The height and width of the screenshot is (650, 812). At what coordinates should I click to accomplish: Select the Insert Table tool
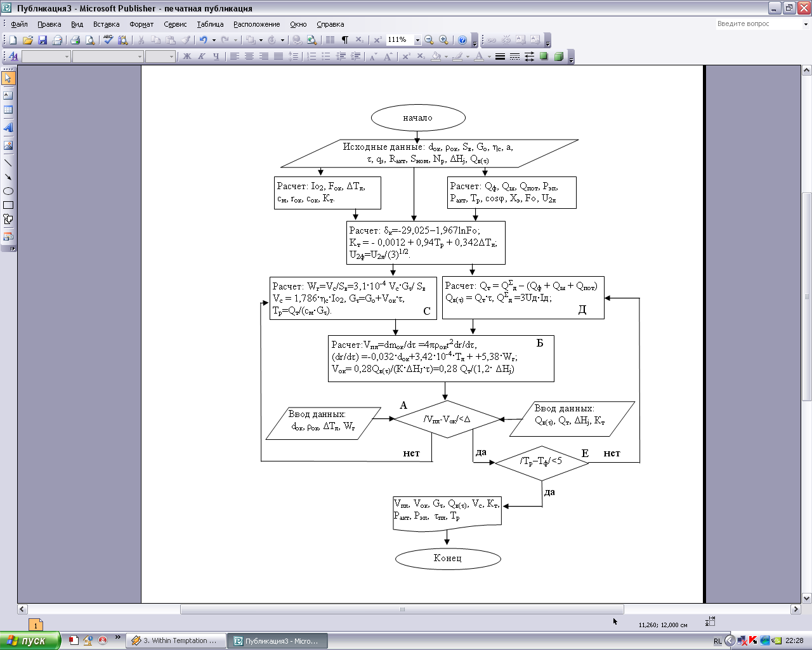8,110
